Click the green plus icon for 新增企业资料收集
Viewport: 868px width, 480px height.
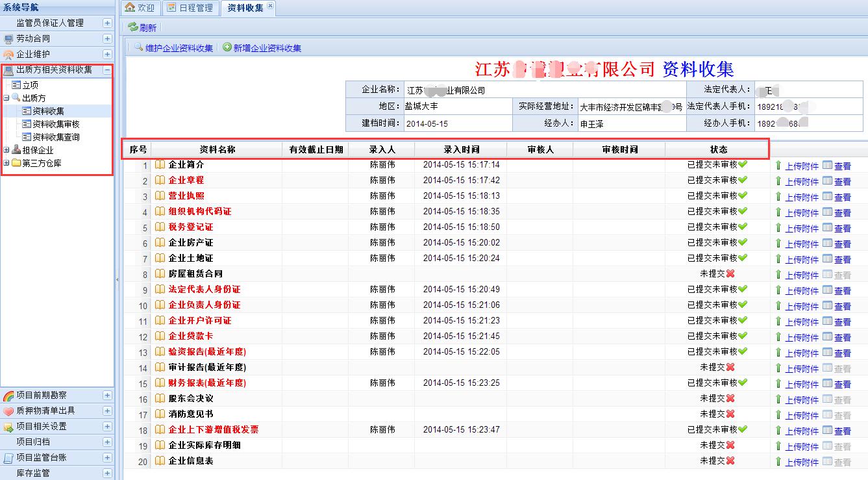pyautogui.click(x=227, y=47)
